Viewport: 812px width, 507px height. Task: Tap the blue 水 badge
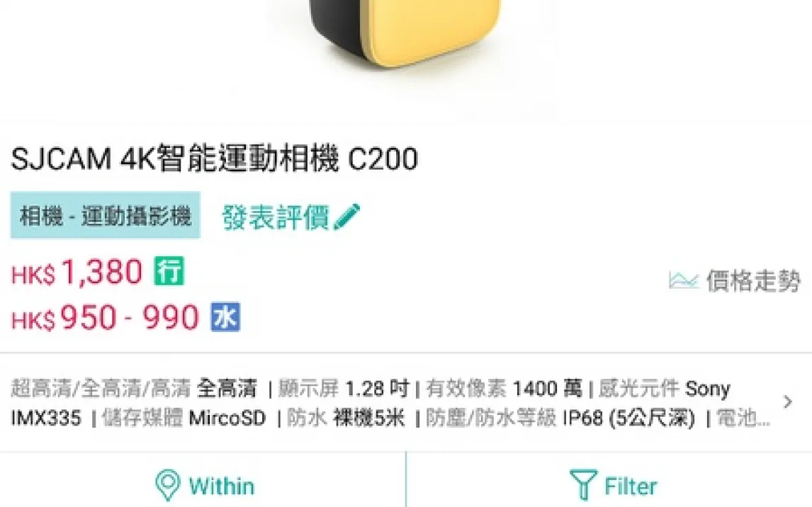click(x=225, y=317)
